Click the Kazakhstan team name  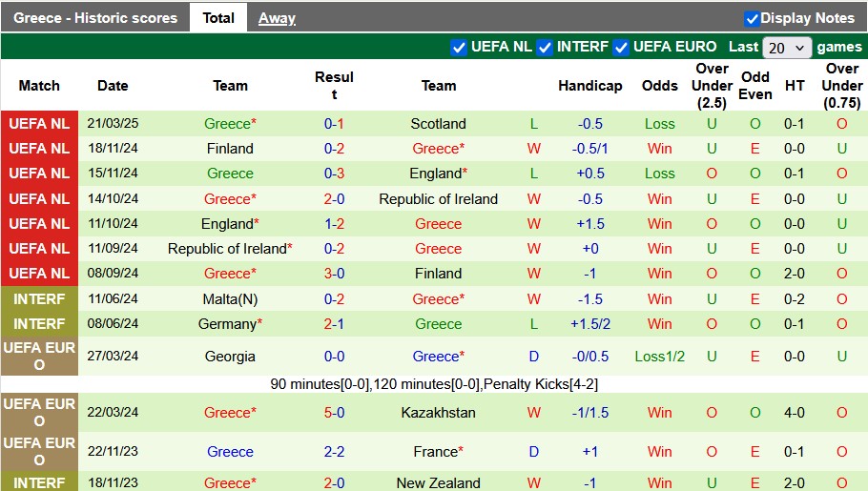coord(438,413)
